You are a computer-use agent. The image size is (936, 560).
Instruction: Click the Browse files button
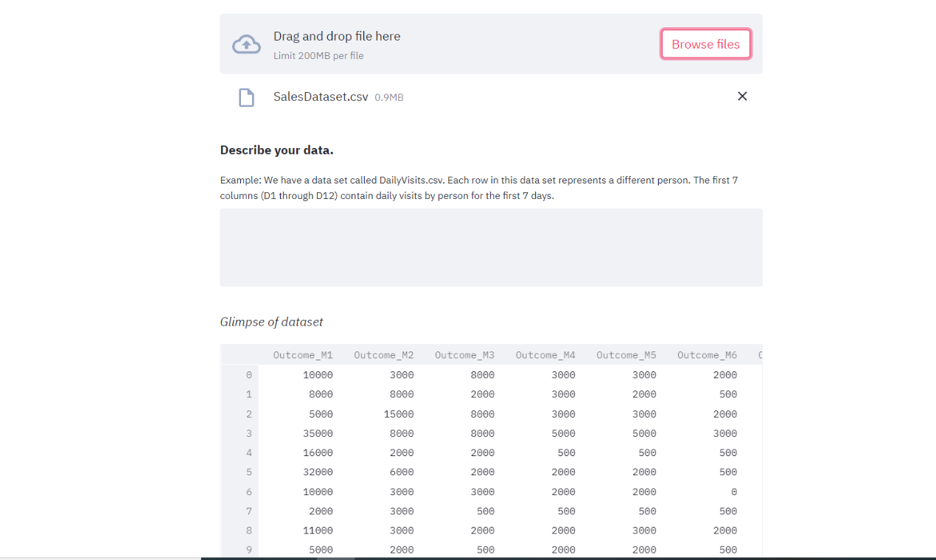coord(705,44)
